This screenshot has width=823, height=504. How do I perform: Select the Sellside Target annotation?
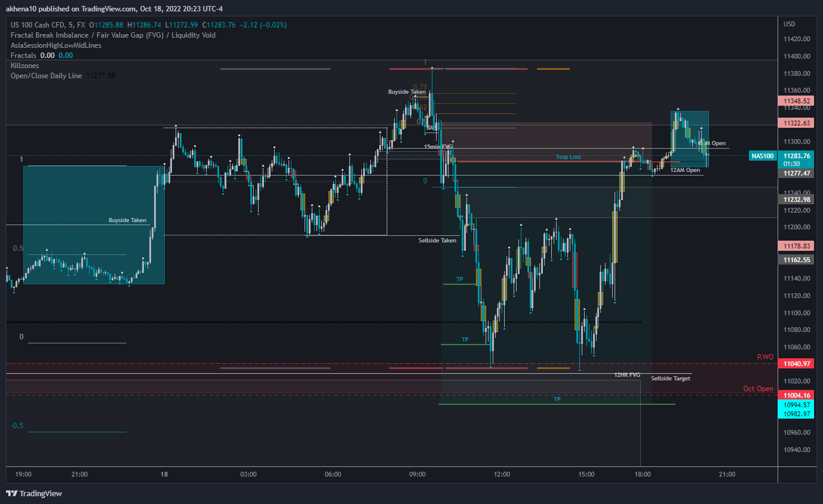coord(671,379)
